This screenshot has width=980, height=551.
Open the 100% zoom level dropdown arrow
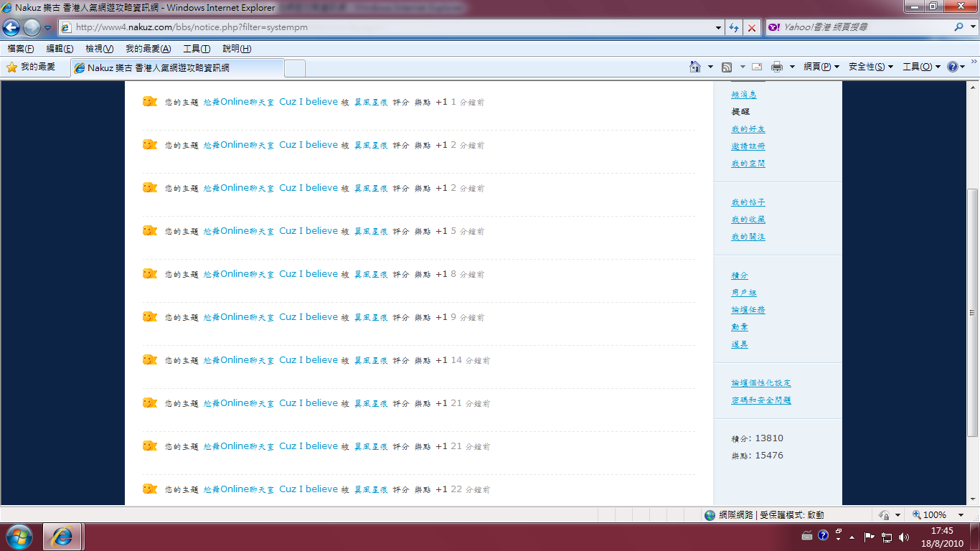961,515
